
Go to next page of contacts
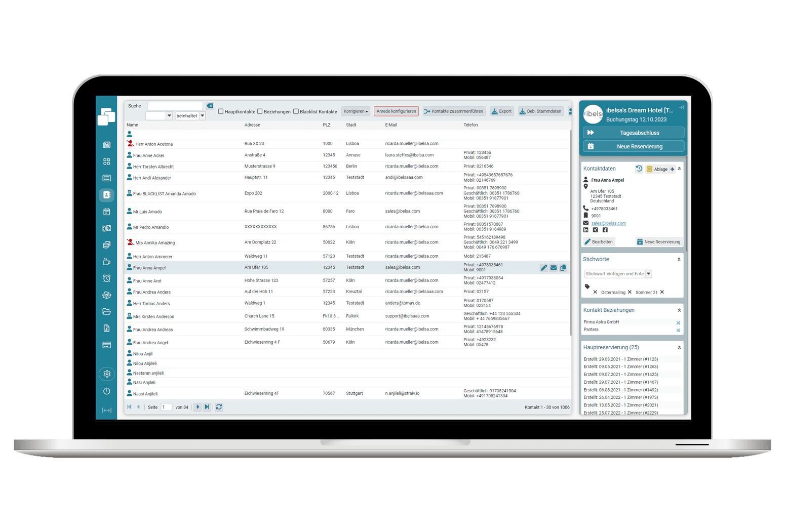(x=198, y=407)
